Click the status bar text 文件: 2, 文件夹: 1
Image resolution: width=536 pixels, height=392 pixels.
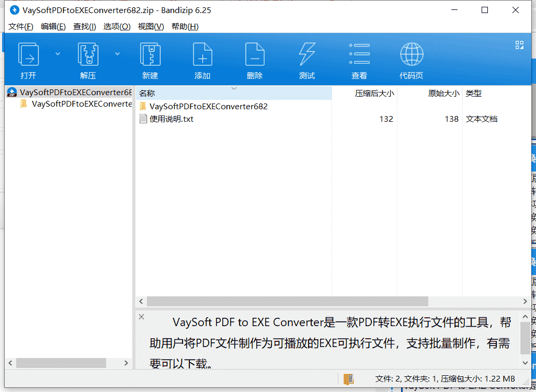[405, 378]
